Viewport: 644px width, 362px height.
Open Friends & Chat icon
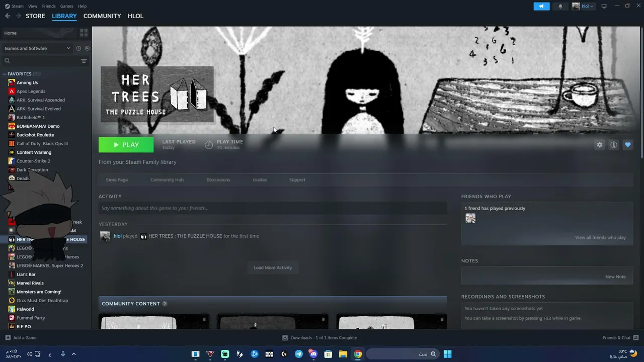point(635,338)
